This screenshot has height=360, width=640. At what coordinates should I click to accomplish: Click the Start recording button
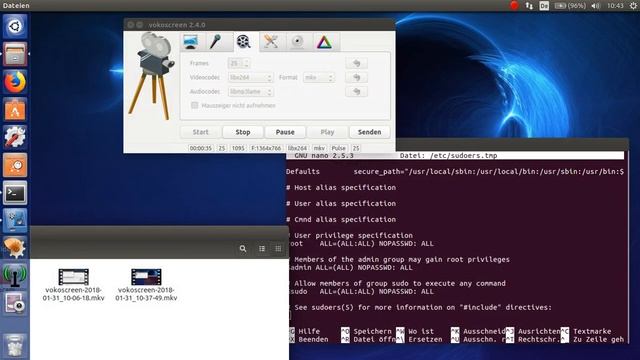click(200, 132)
